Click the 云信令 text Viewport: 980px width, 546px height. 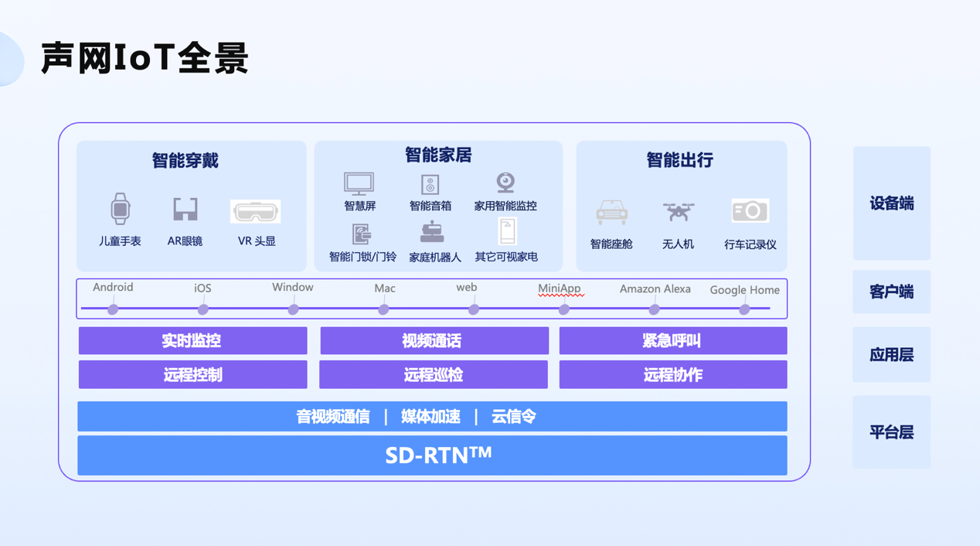(513, 417)
